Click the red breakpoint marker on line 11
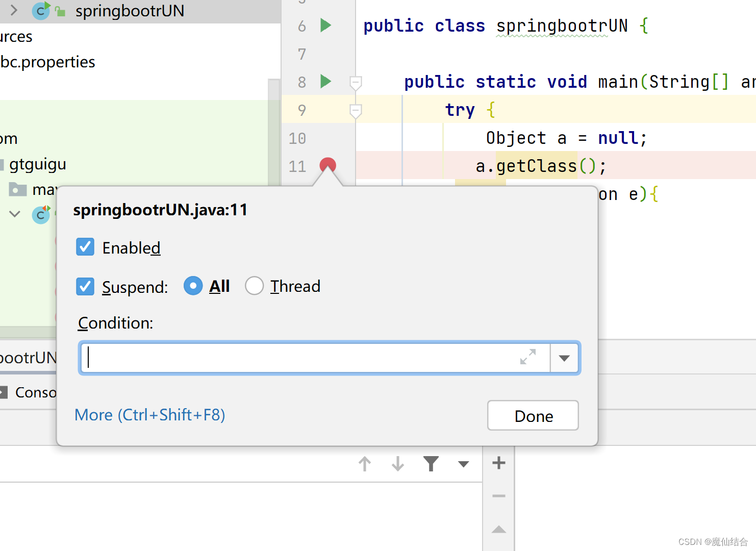Viewport: 756px width, 551px height. (x=327, y=165)
